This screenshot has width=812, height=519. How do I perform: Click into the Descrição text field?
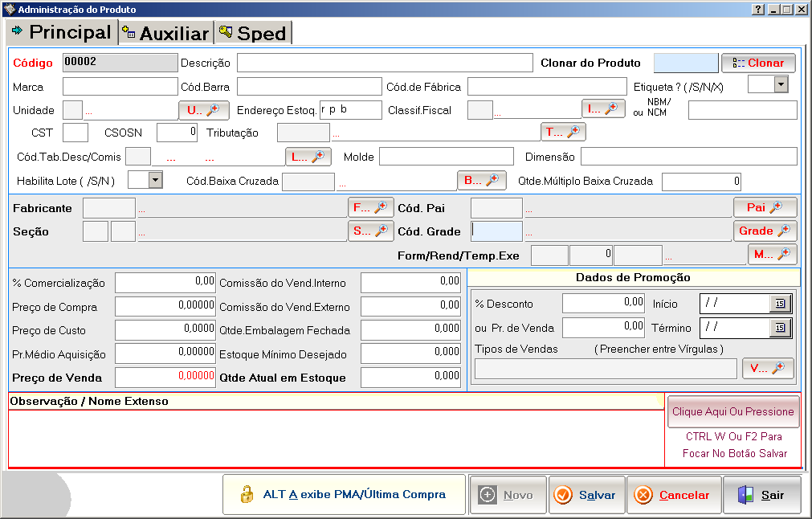click(x=385, y=63)
